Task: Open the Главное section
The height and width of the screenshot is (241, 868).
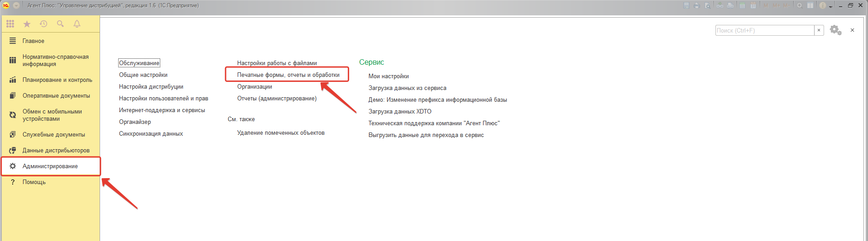Action: coord(51,41)
